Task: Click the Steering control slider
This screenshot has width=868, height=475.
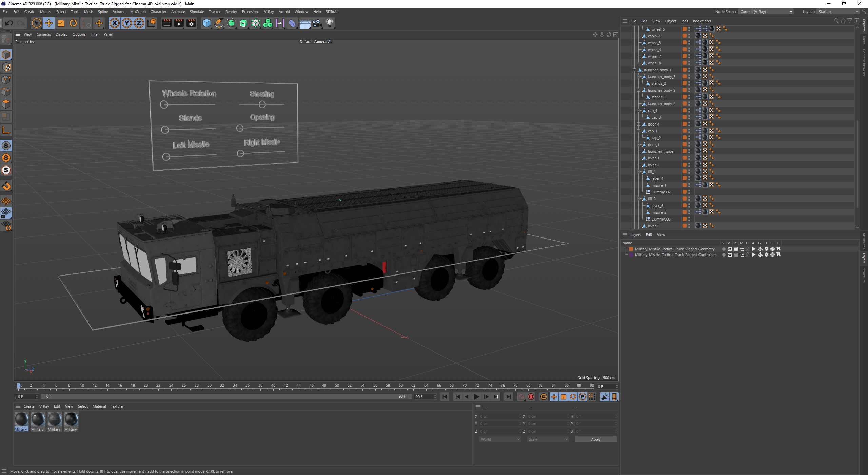Action: coord(262,104)
